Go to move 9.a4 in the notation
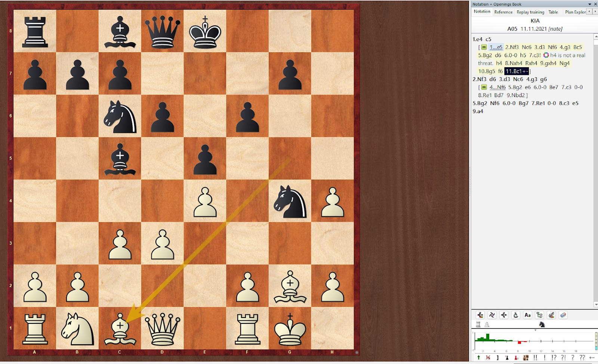 coord(478,111)
